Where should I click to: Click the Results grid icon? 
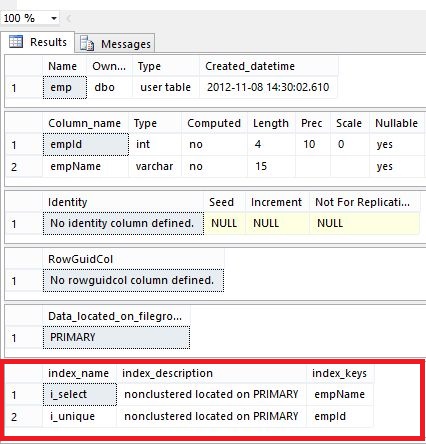(x=16, y=42)
